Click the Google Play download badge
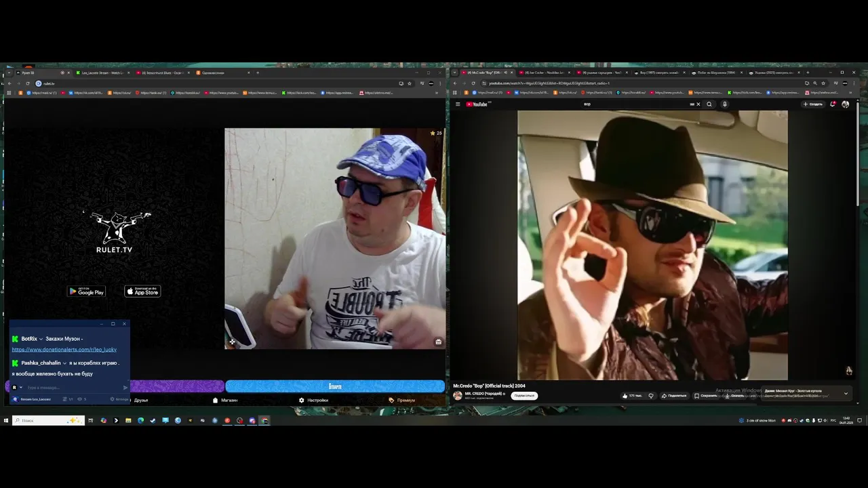This screenshot has height=488, width=868. [x=87, y=291]
